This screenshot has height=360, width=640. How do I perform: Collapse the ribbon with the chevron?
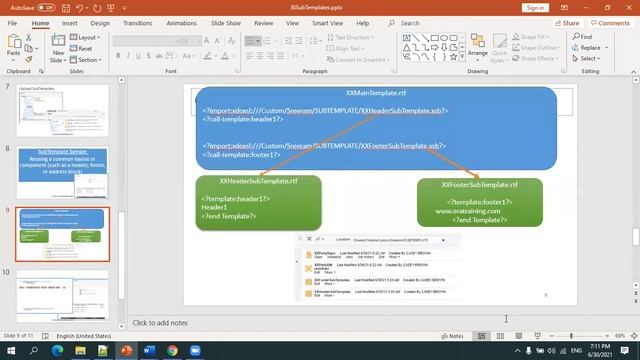tap(633, 71)
